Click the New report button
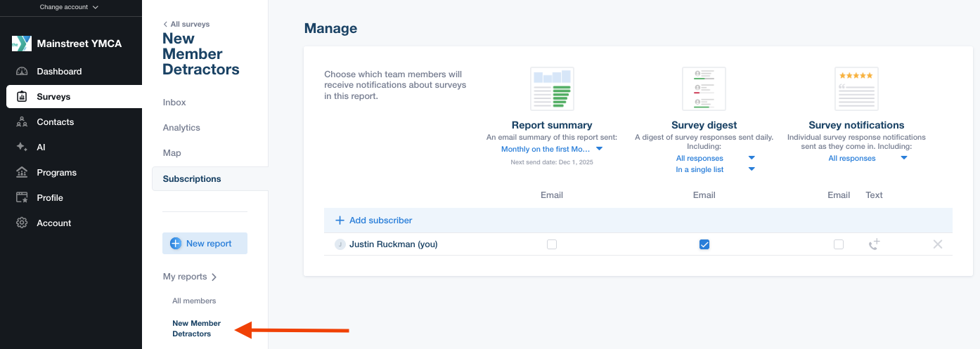The width and height of the screenshot is (980, 349). pyautogui.click(x=205, y=244)
